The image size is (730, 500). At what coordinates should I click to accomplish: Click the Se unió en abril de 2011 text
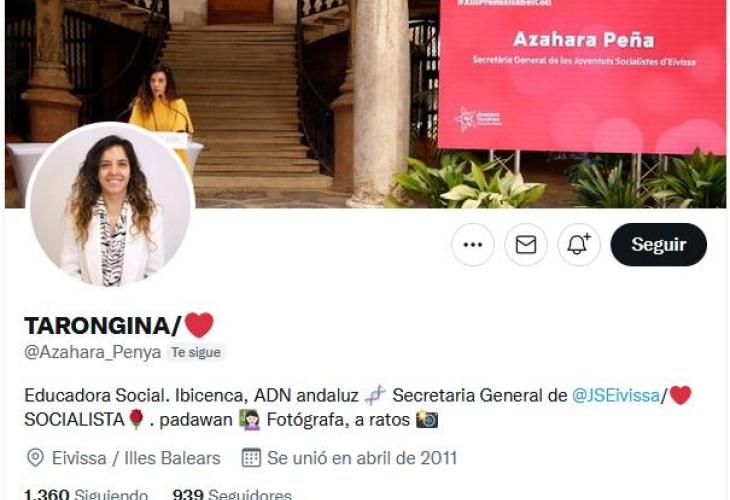362,458
